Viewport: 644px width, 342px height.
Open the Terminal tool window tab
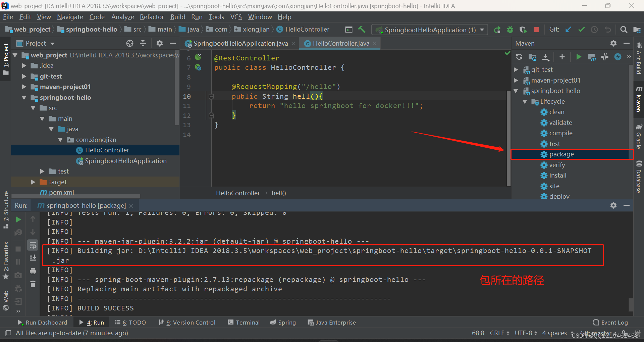tap(244, 323)
